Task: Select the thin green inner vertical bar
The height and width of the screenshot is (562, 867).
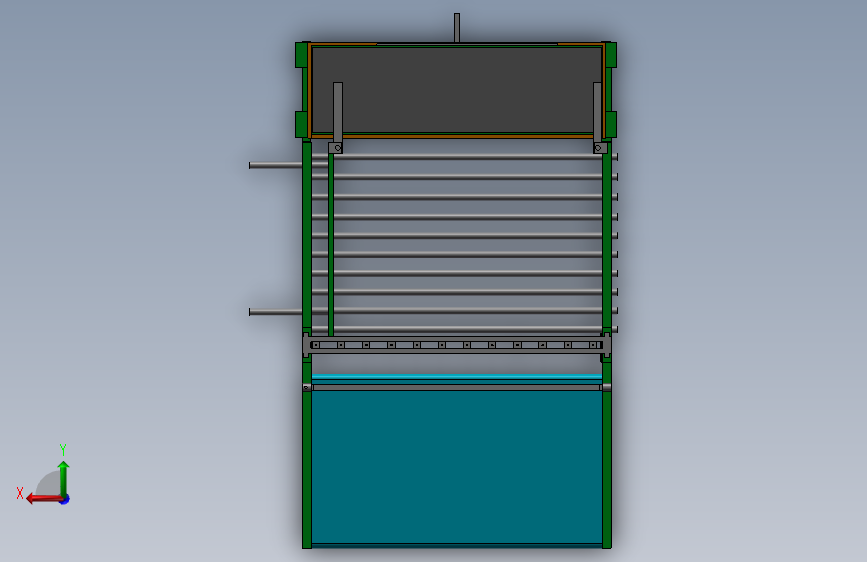Action: tap(331, 244)
